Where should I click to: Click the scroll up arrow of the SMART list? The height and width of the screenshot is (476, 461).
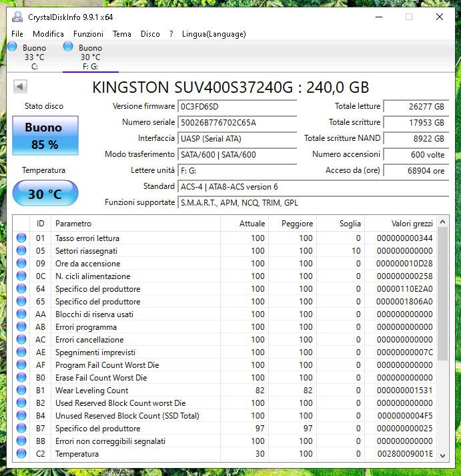pos(442,222)
